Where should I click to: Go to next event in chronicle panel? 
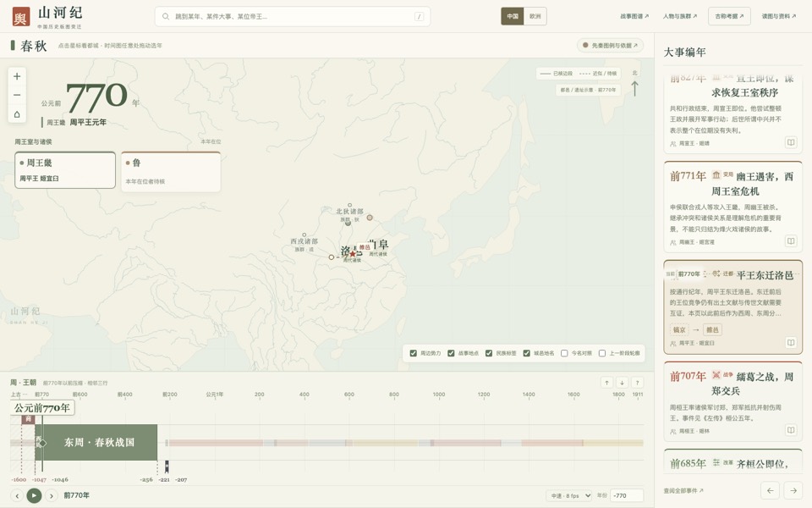click(x=793, y=490)
